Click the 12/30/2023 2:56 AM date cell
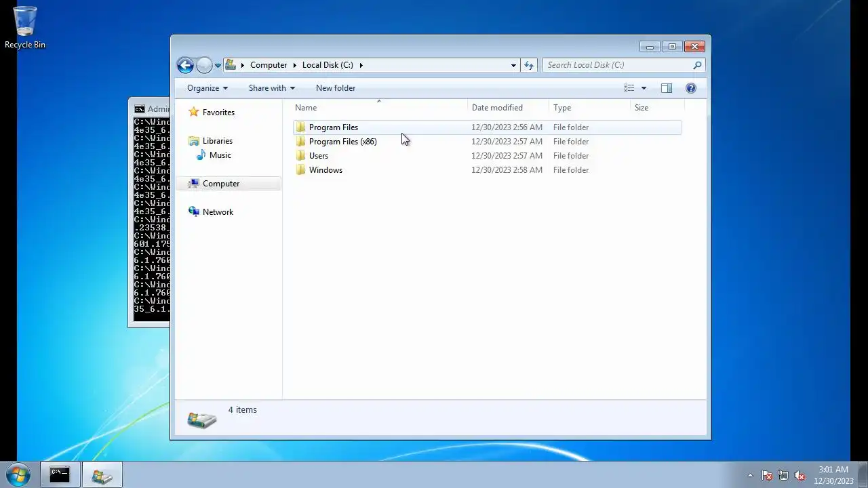The height and width of the screenshot is (488, 868). [507, 127]
